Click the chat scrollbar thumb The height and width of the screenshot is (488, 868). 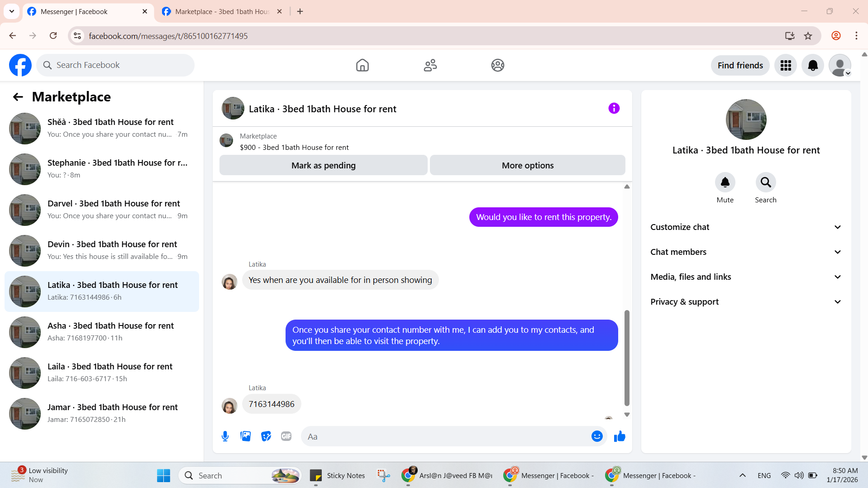(627, 358)
